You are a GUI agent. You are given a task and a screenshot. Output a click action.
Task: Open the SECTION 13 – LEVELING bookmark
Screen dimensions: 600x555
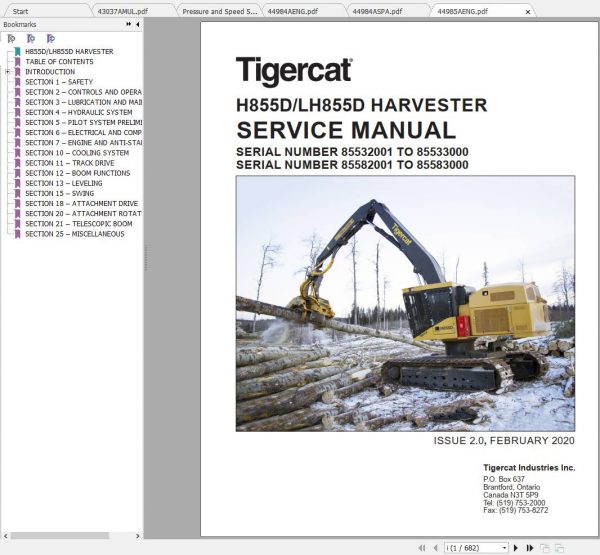(x=64, y=183)
